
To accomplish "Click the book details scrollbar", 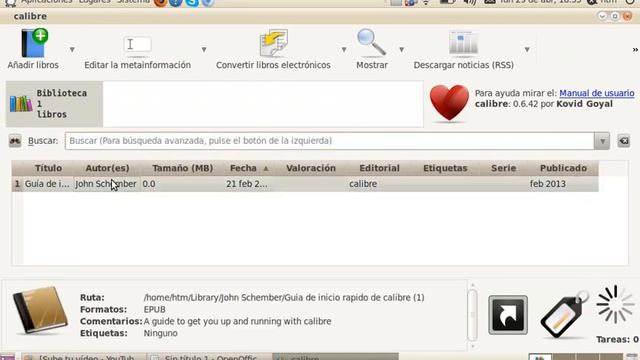I will pyautogui.click(x=472, y=315).
